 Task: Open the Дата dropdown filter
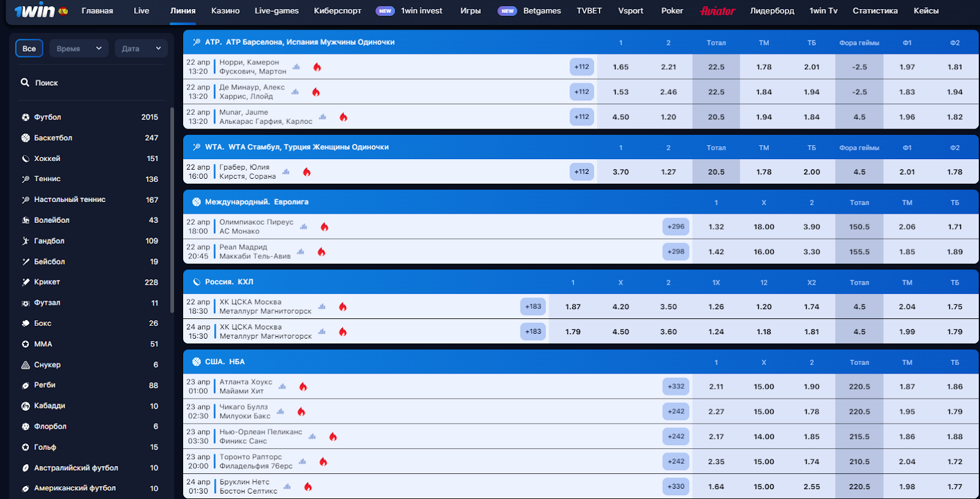click(x=141, y=48)
